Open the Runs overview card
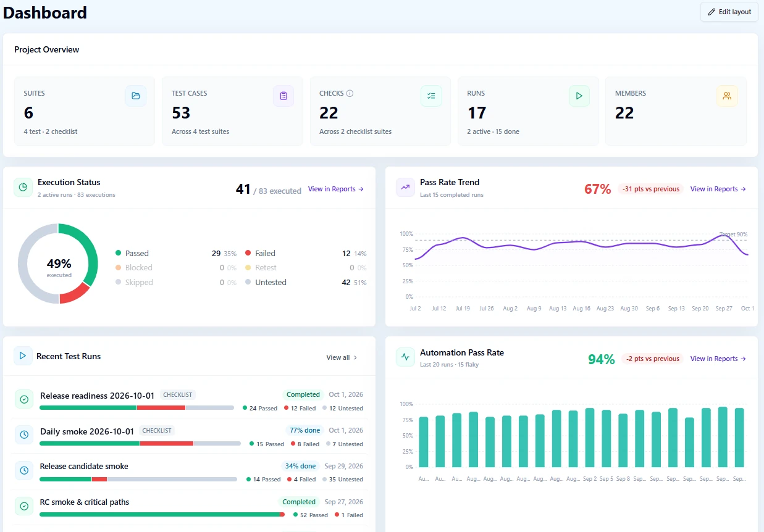 [528, 111]
